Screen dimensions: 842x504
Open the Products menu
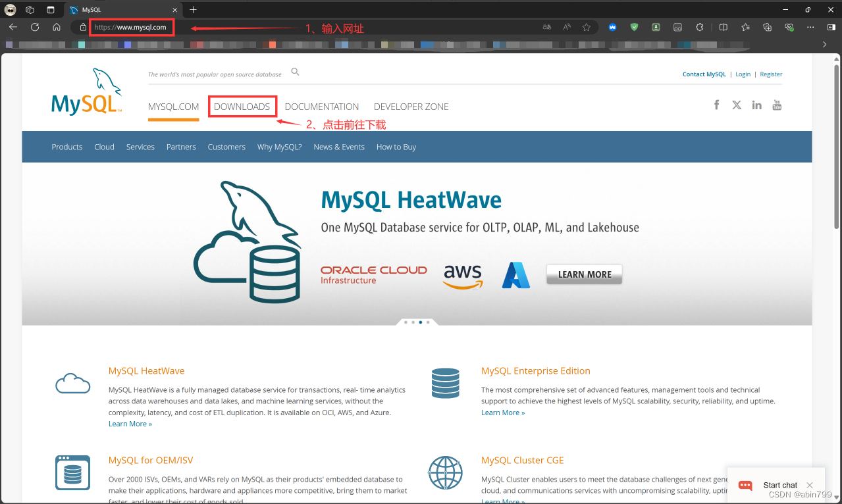click(x=67, y=147)
